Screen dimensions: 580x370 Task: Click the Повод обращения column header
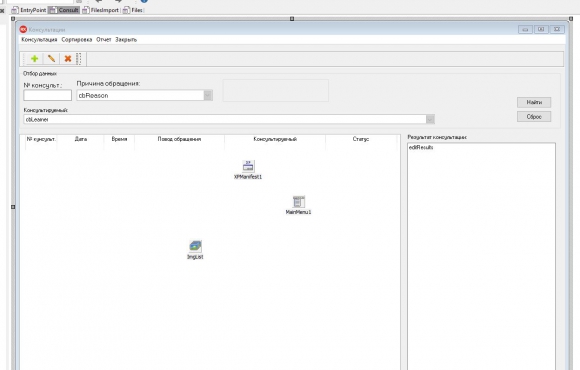pos(179,139)
